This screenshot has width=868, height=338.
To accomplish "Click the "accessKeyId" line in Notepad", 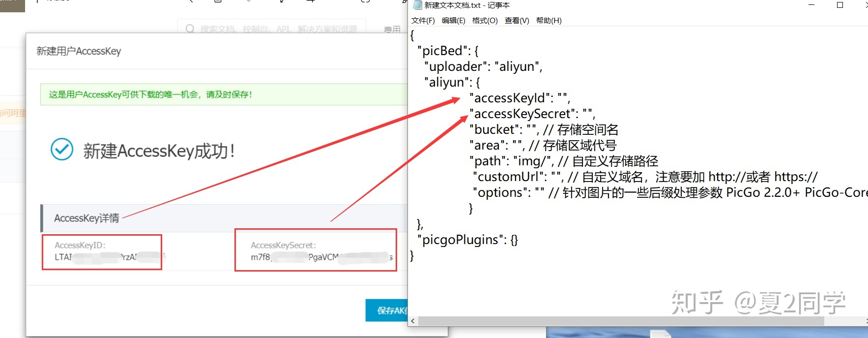I will 519,98.
